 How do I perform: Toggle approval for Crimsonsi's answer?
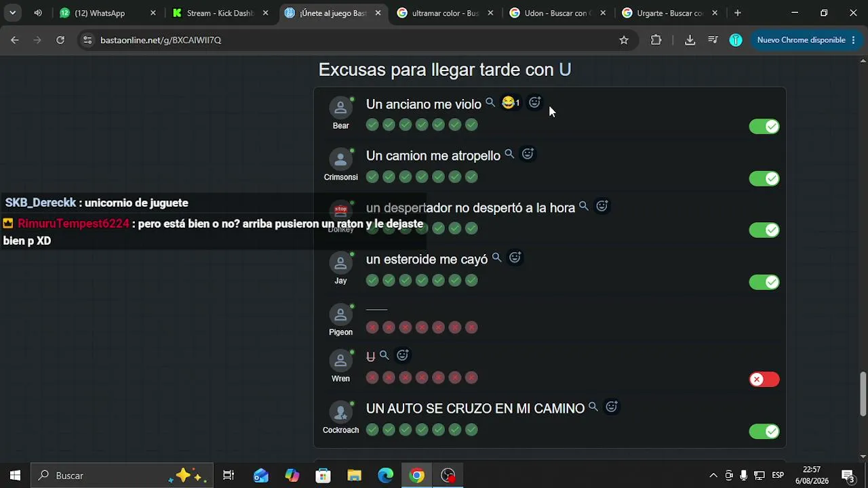(764, 178)
